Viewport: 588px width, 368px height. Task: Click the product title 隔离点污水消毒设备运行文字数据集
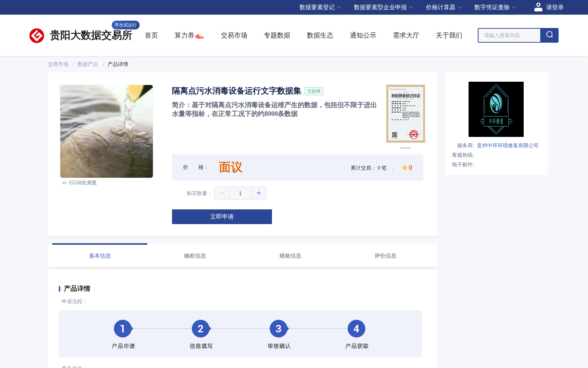tap(237, 91)
